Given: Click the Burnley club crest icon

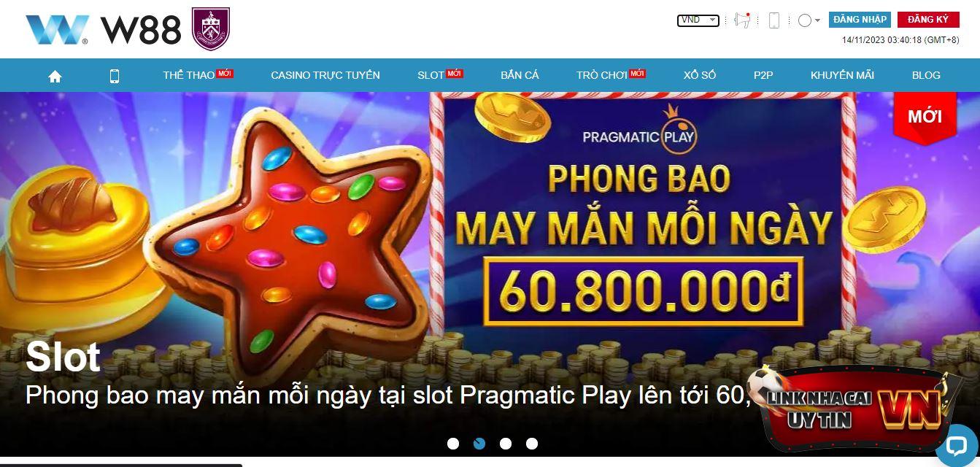Looking at the screenshot, I should [211, 29].
